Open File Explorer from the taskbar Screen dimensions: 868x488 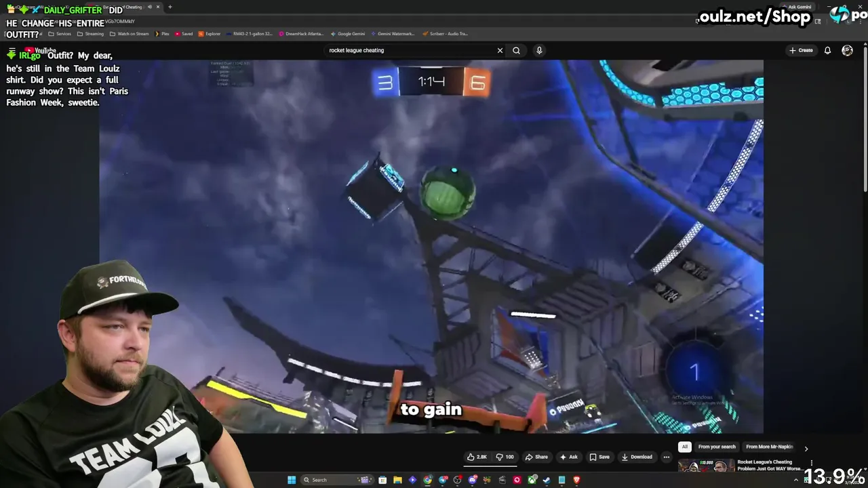pyautogui.click(x=397, y=480)
